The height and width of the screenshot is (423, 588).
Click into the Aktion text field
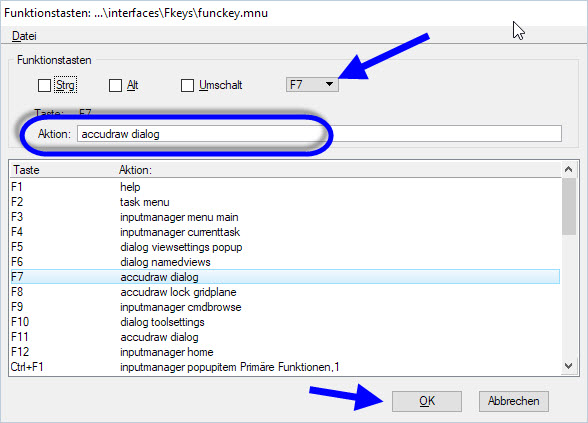click(x=319, y=134)
